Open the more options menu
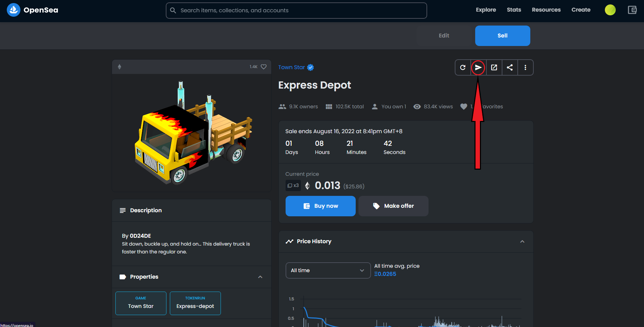The image size is (644, 327). click(525, 67)
